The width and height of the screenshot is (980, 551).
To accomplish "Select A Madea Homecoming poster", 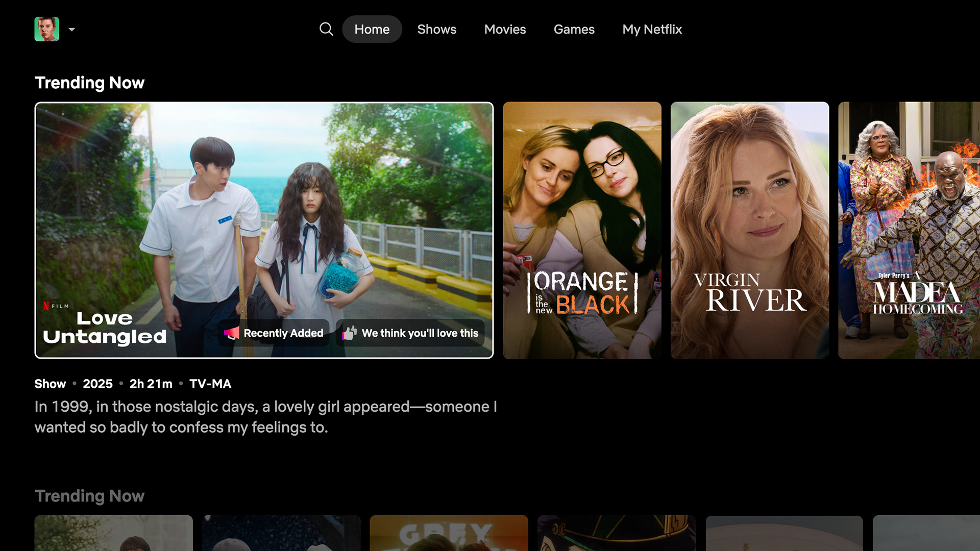I will tap(909, 230).
